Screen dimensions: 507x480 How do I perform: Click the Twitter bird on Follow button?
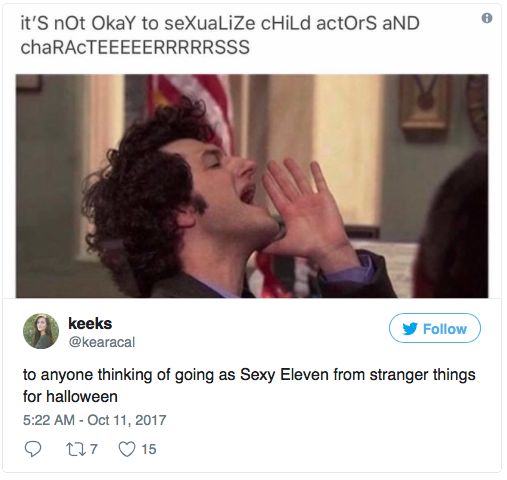(x=410, y=329)
